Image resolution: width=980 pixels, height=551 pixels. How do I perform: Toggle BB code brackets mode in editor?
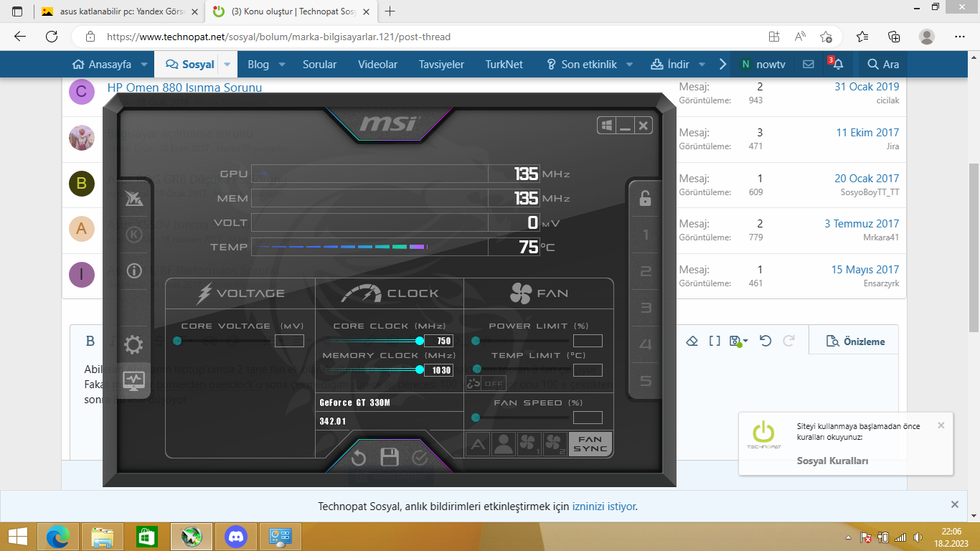tap(715, 341)
